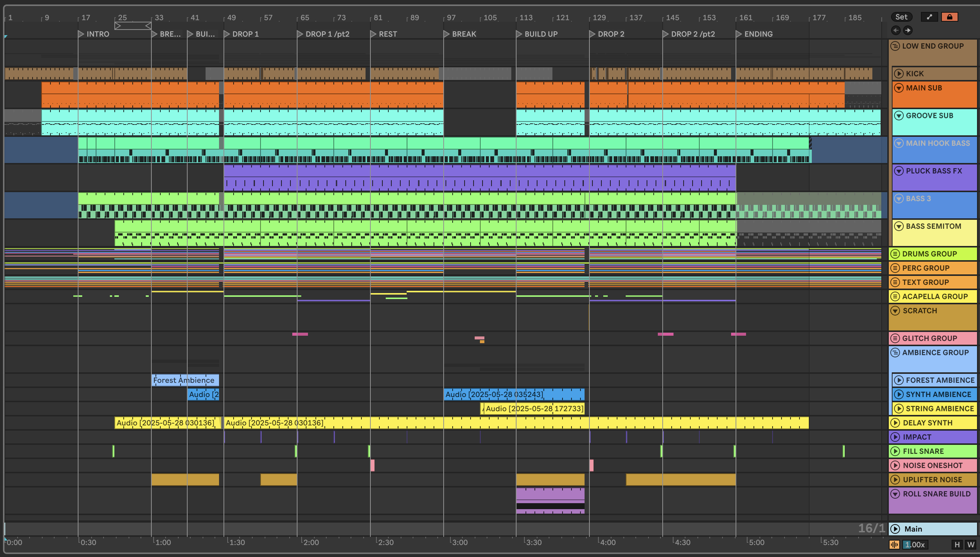This screenshot has height=557, width=980.
Task: Fold the GROOVE SUB track
Action: coord(899,116)
